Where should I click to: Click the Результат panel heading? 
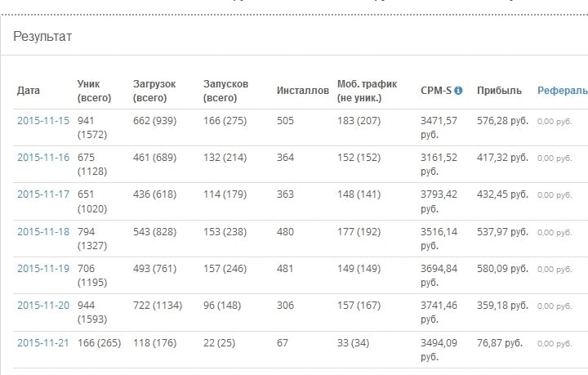coord(42,37)
